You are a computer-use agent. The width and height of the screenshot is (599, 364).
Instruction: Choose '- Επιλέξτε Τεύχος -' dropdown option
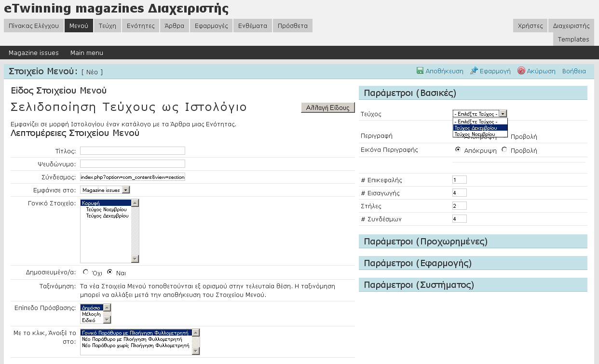(480, 121)
